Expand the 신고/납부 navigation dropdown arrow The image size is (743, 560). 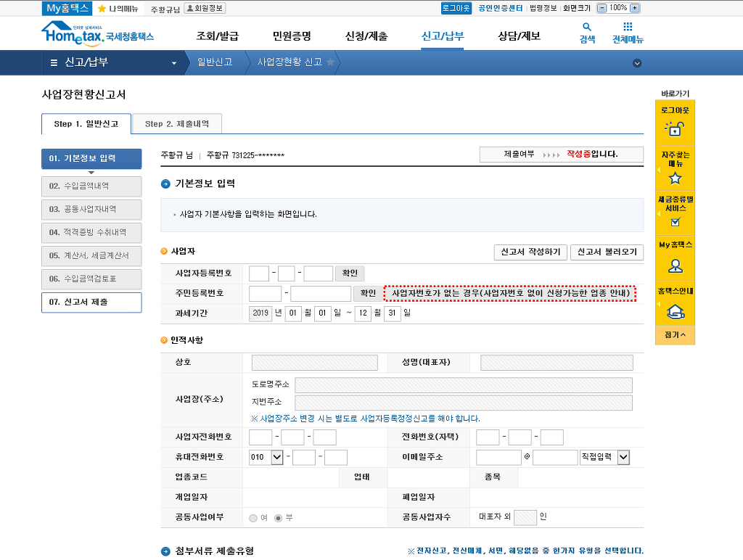click(x=174, y=63)
